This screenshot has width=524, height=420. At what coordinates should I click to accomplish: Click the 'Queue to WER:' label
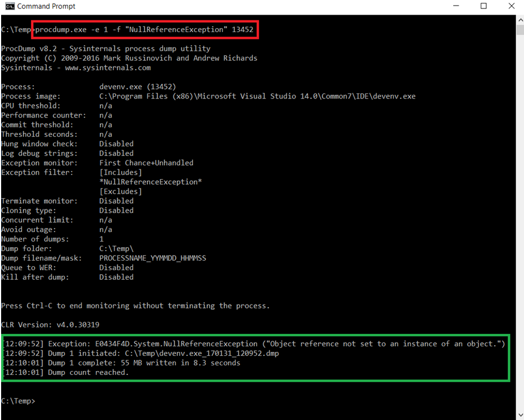pyautogui.click(x=29, y=268)
